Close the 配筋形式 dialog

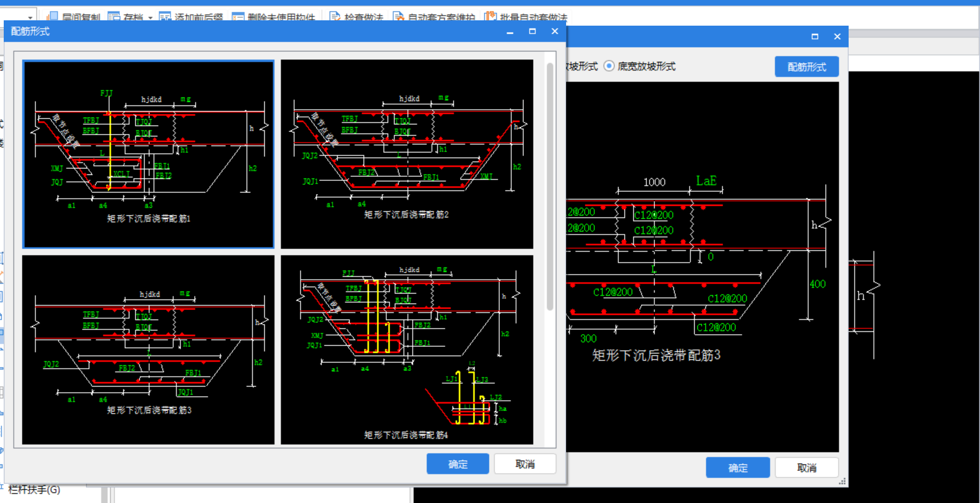point(555,32)
